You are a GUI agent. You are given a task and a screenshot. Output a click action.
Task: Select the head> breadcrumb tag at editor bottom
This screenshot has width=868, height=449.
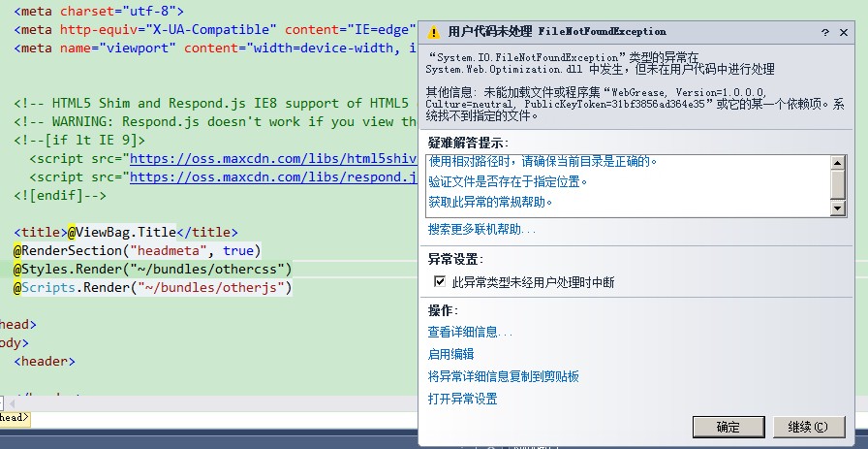click(14, 418)
